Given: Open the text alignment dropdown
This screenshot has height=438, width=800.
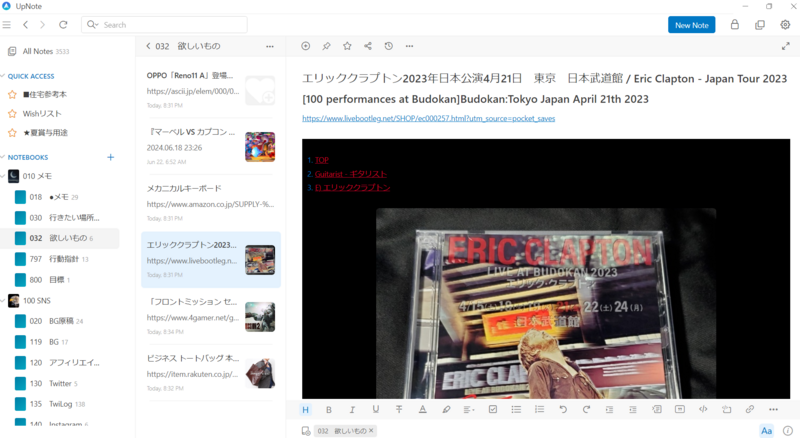Looking at the screenshot, I should point(468,409).
